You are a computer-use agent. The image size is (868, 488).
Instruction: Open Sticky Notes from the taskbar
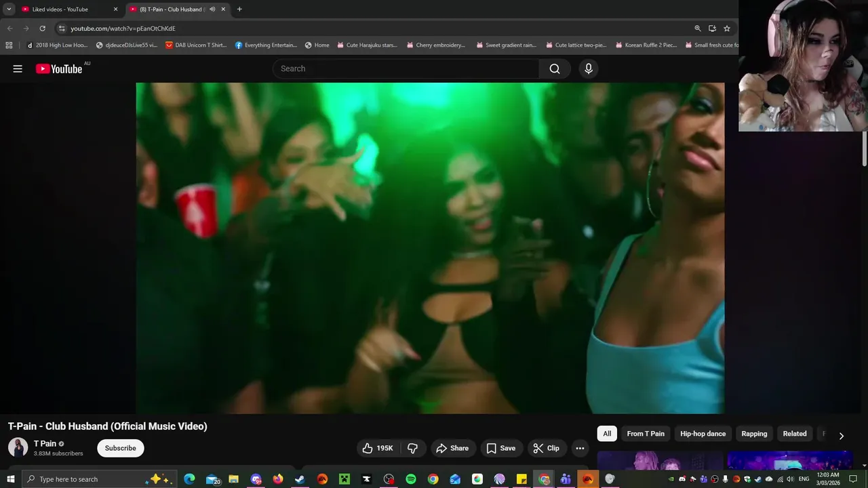[521, 479]
